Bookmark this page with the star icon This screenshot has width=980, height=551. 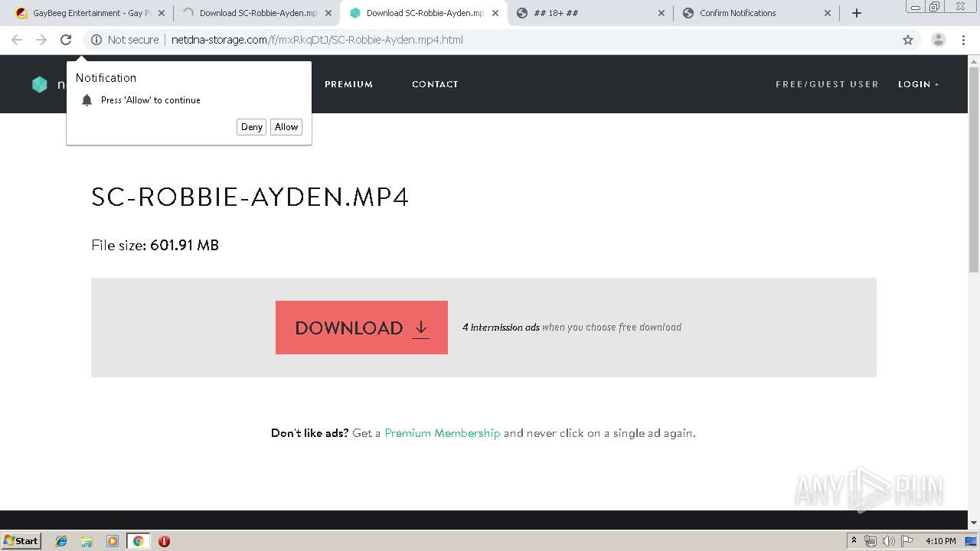908,40
